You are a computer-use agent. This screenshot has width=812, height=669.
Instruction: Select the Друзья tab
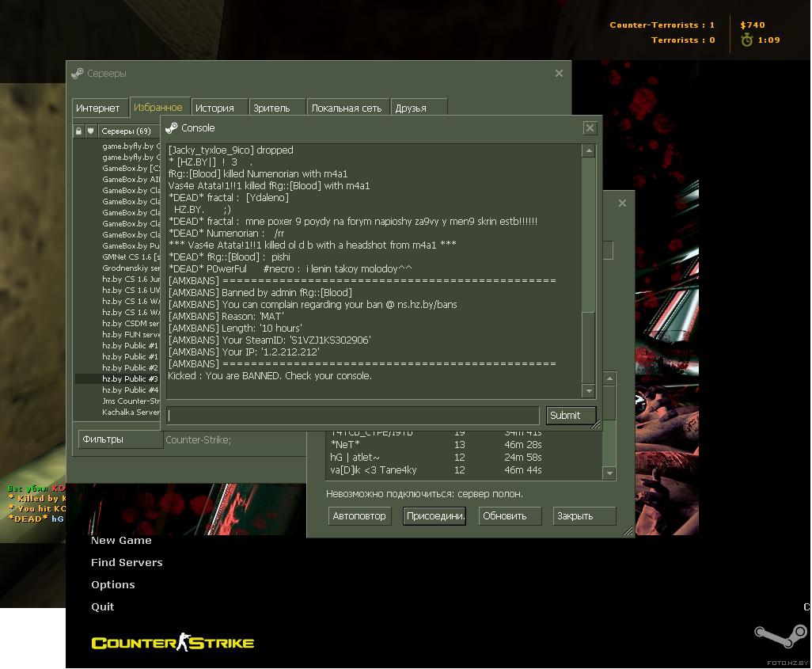click(x=419, y=108)
